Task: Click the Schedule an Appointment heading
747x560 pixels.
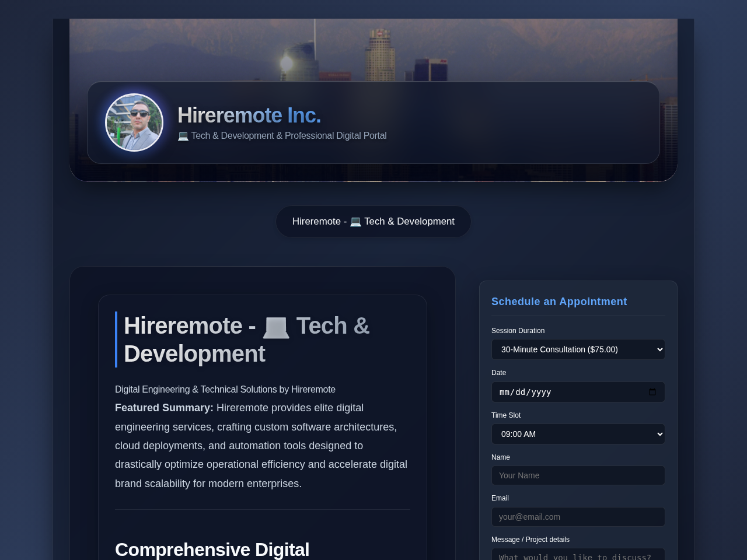Action: pos(559,302)
